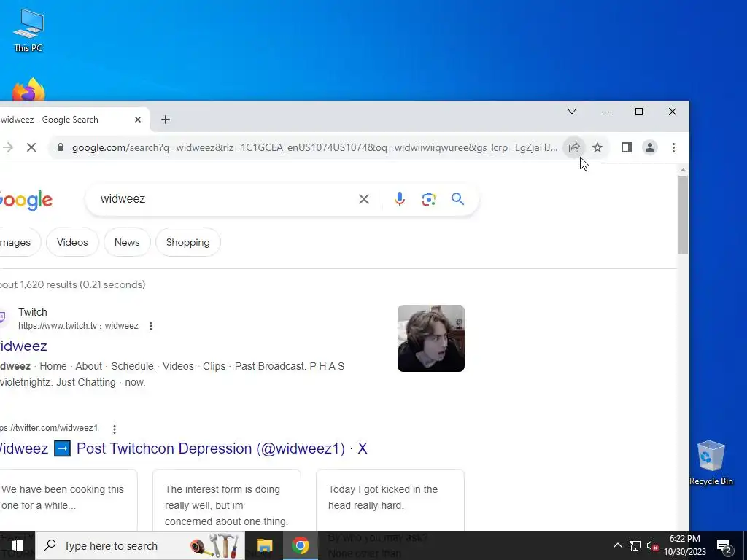Click the muted volume tray icon
This screenshot has width=747, height=560.
(x=653, y=545)
